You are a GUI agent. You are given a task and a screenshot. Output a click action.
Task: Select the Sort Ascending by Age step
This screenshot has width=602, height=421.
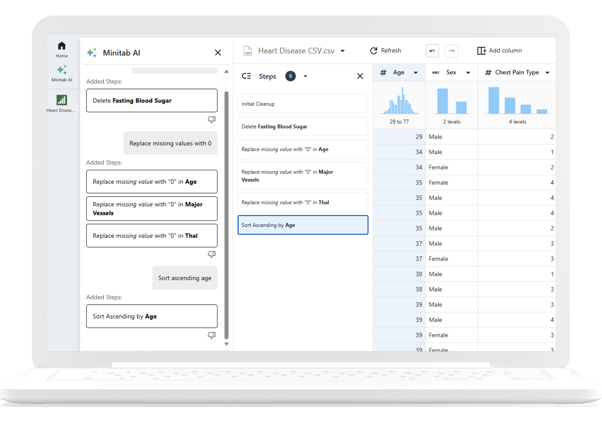303,225
